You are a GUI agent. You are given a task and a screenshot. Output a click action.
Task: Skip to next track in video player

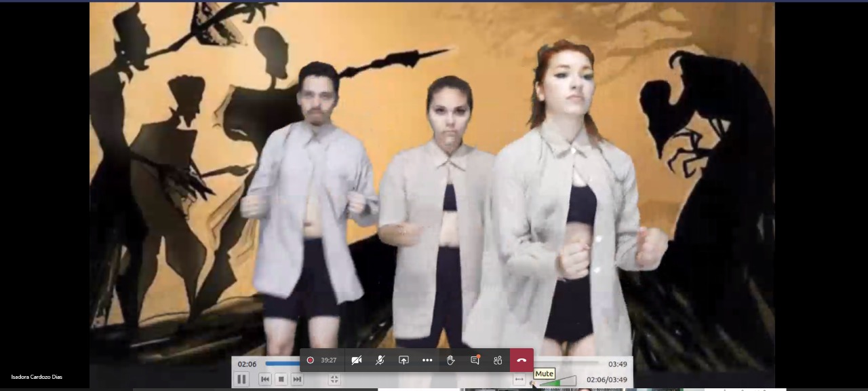pyautogui.click(x=297, y=379)
